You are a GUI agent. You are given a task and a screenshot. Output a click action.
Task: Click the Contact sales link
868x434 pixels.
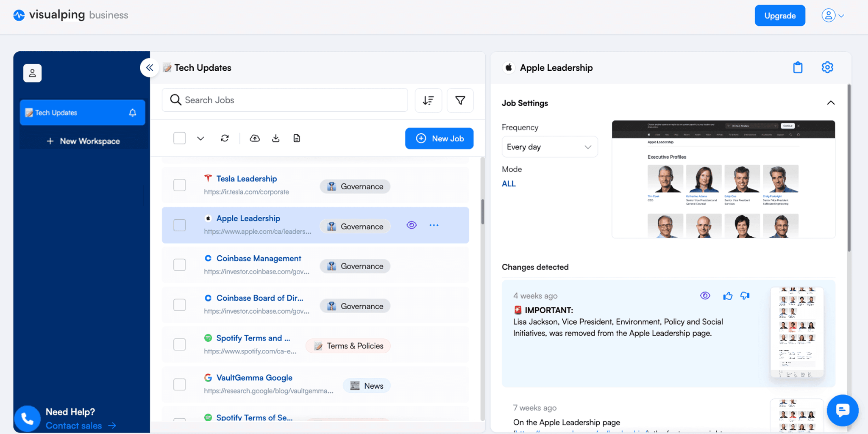click(74, 425)
